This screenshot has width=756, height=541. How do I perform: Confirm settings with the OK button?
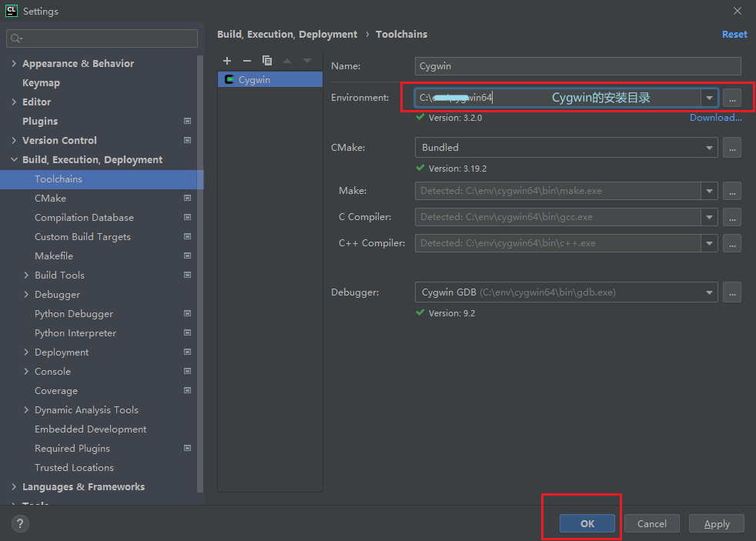click(587, 523)
